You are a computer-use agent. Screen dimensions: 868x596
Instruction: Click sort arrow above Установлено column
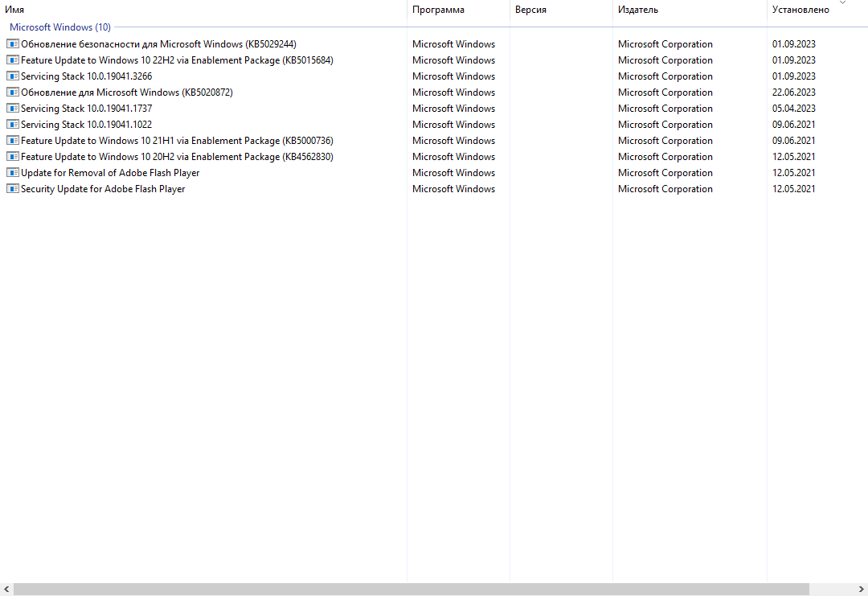842,2
